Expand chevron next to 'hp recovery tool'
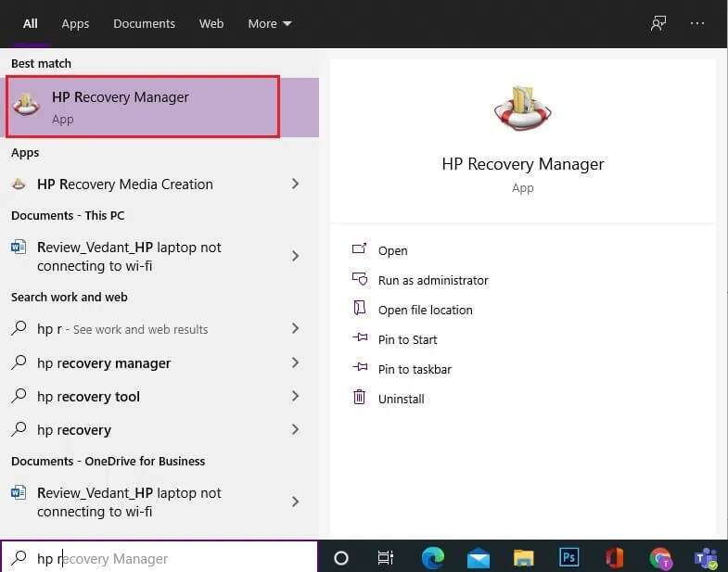This screenshot has height=572, width=728. click(x=295, y=396)
